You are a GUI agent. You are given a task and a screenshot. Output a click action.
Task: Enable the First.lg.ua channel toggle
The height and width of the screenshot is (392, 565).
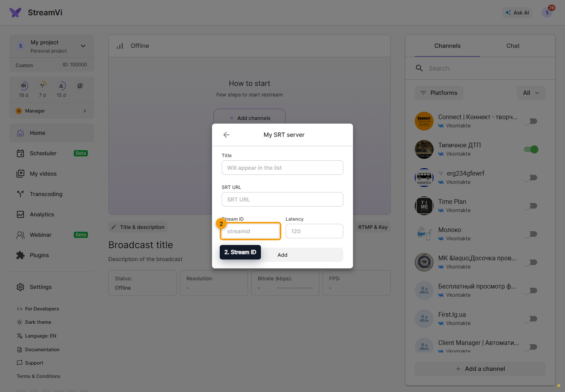[530, 319]
